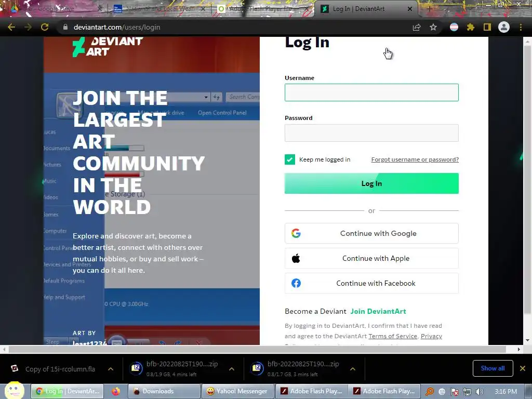Screen dimensions: 532x399
Task: Expand options for the 1.7 GB zip download
Action: [353, 369]
